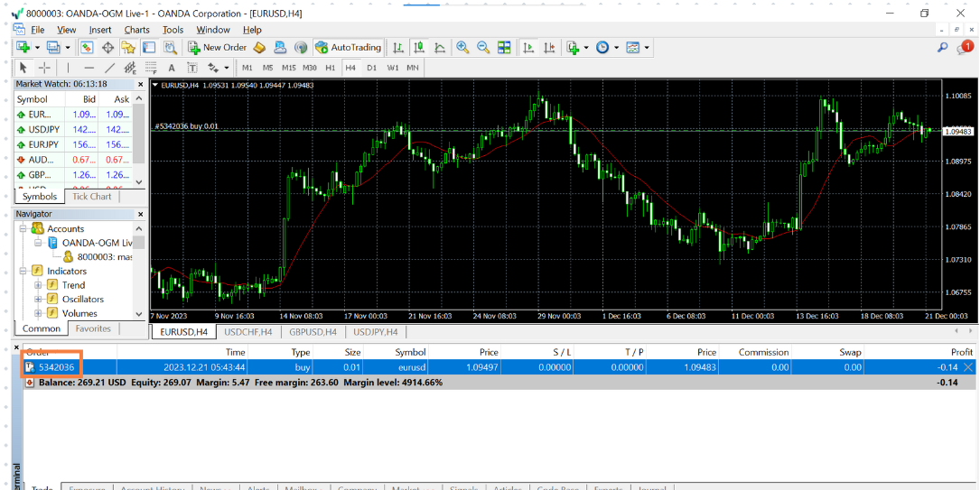Open the Favorites tab in Navigator

(x=93, y=328)
